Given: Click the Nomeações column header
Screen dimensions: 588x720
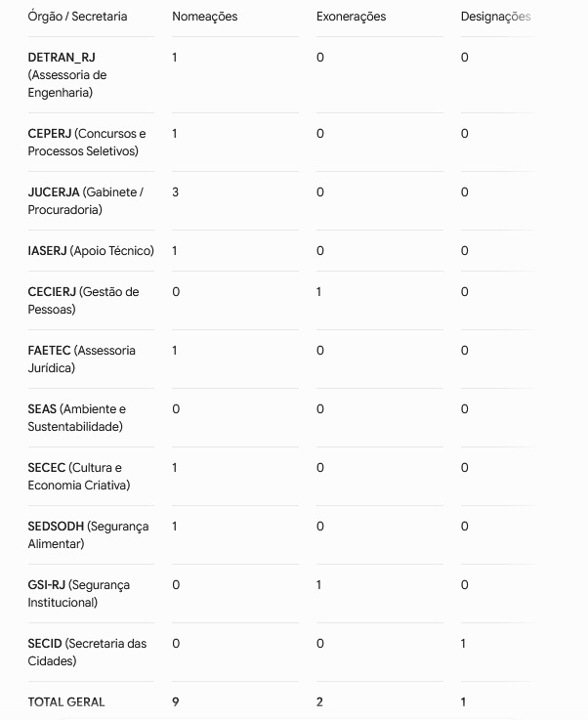Looking at the screenshot, I should 205,17.
